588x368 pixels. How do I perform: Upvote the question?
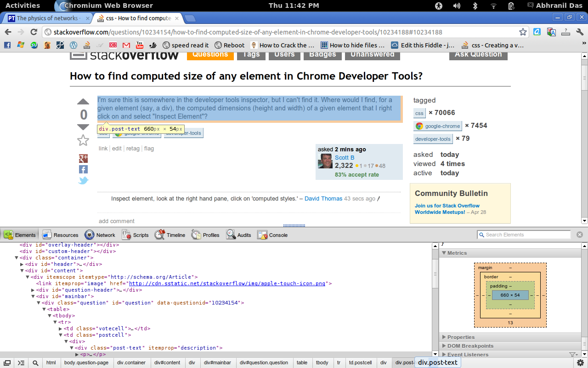pos(83,102)
